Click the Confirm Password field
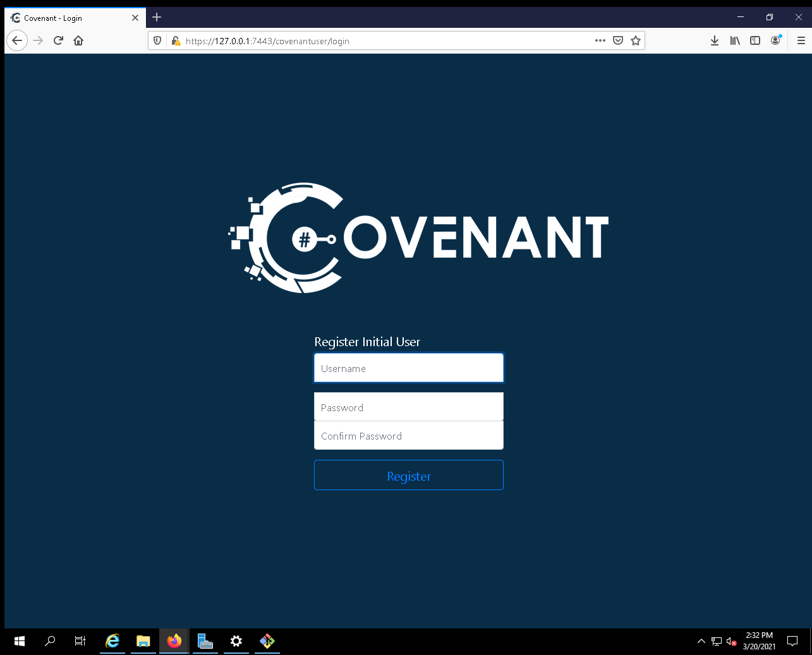This screenshot has width=812, height=655. coord(409,436)
